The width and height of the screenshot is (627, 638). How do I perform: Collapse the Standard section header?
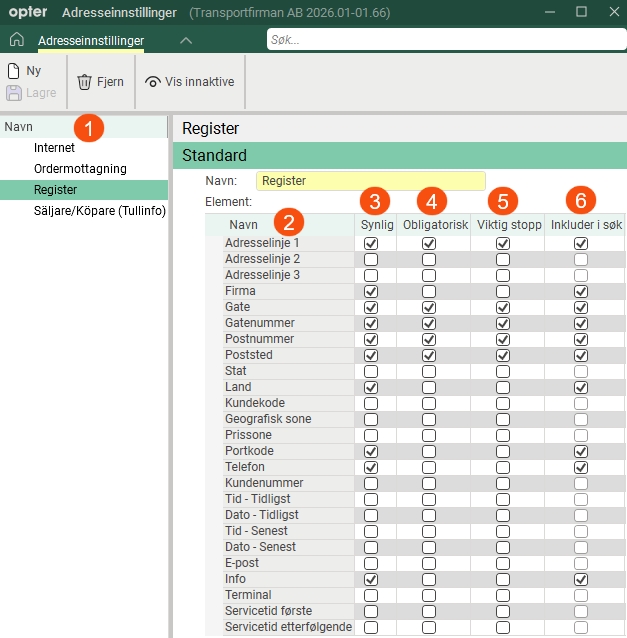[400, 155]
